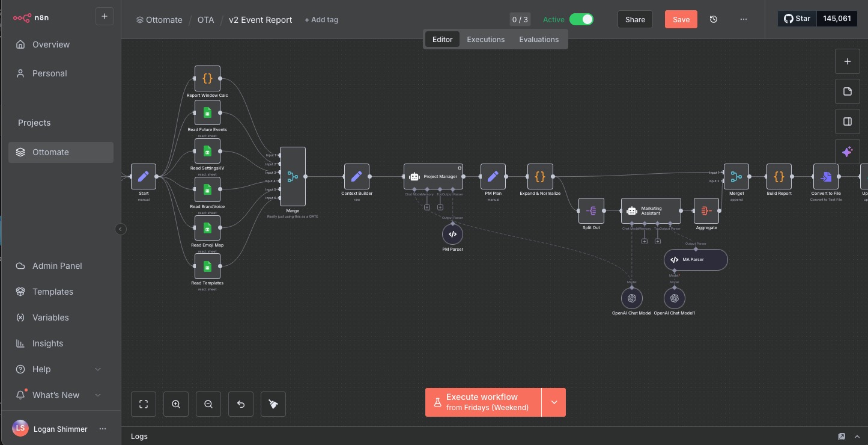The height and width of the screenshot is (445, 868).
Task: Add a new node with the plus icon
Action: point(847,61)
